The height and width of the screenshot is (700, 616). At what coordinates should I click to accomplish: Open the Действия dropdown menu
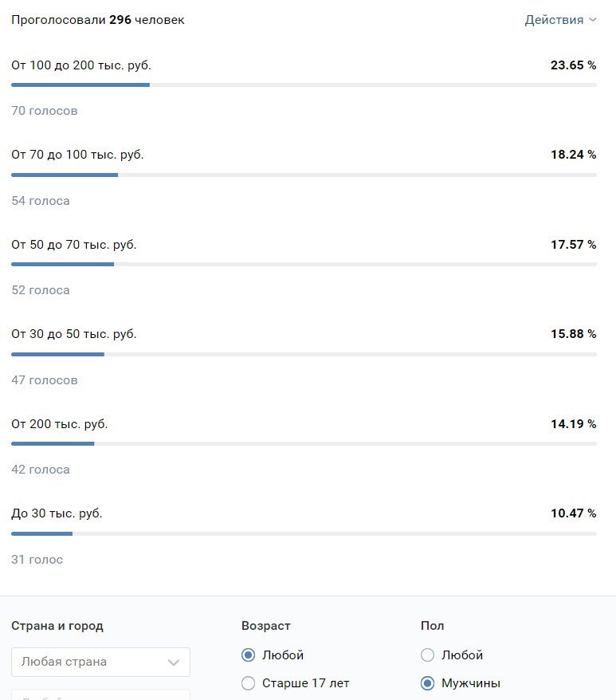(x=560, y=20)
